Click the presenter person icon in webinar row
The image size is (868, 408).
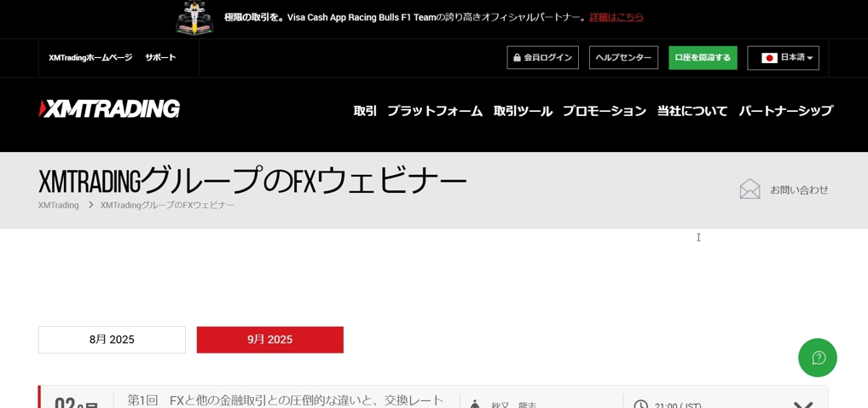(x=474, y=405)
